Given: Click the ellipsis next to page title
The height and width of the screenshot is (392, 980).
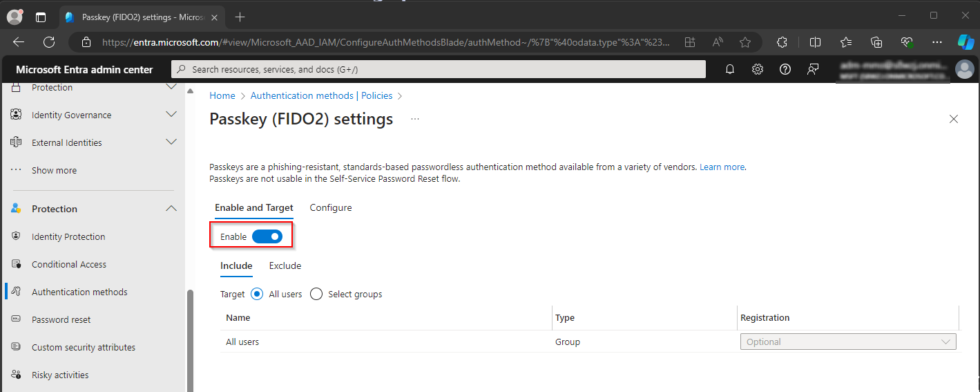Looking at the screenshot, I should 415,119.
